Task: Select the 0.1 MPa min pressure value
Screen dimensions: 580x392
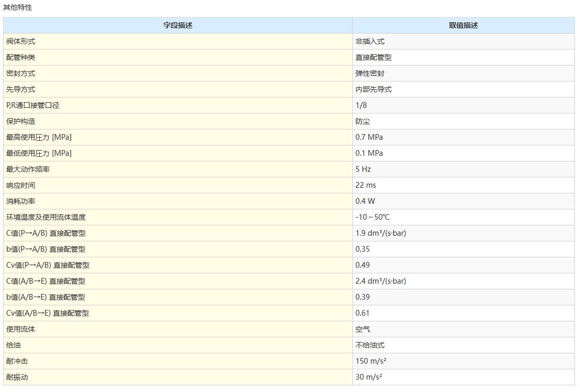Action: tap(369, 153)
